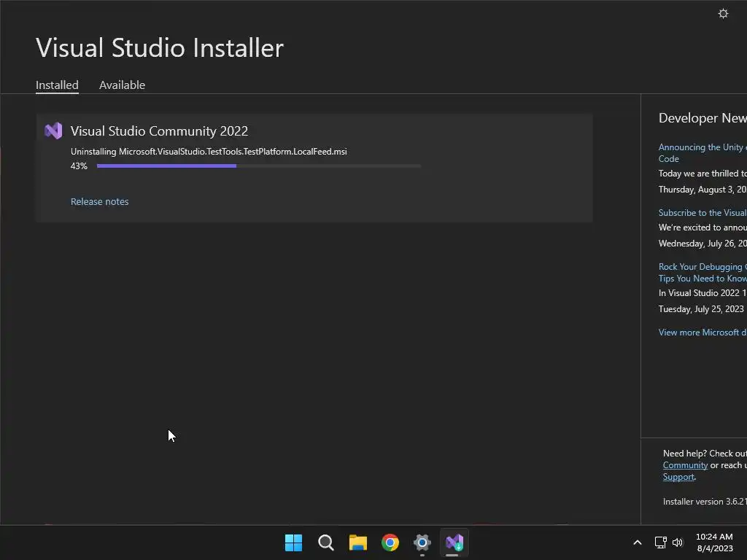Switch to the Available tab

122,85
